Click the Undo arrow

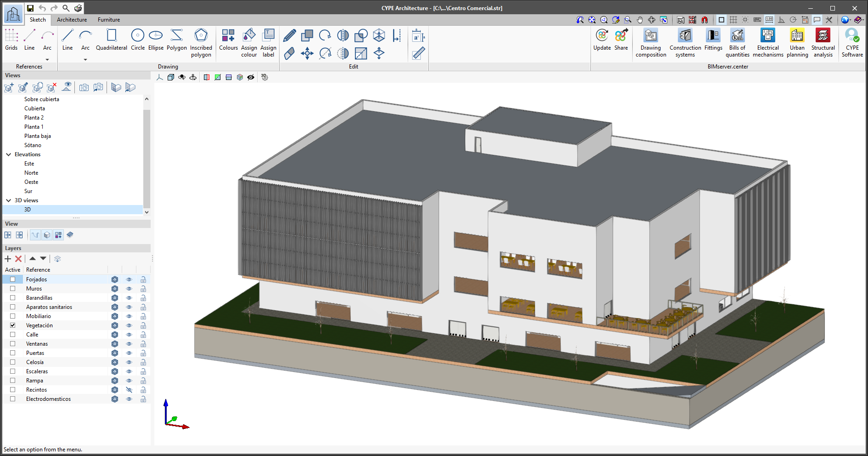(x=42, y=8)
